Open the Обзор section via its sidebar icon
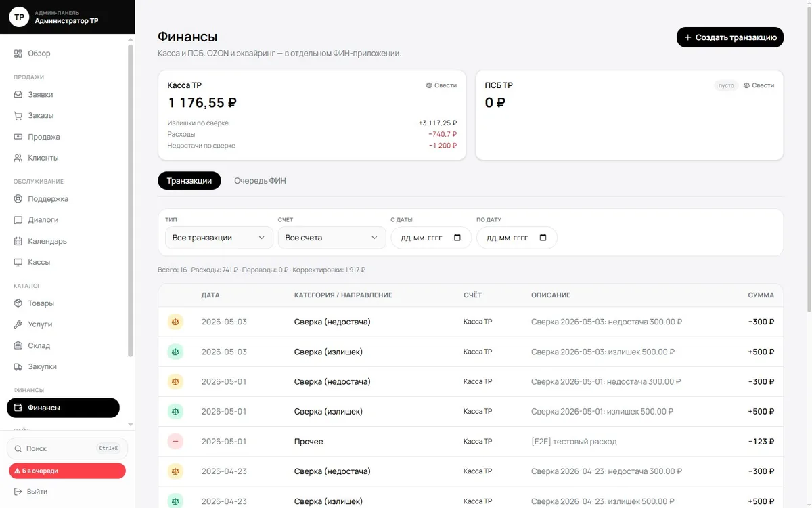Image resolution: width=812 pixels, height=508 pixels. [x=18, y=54]
